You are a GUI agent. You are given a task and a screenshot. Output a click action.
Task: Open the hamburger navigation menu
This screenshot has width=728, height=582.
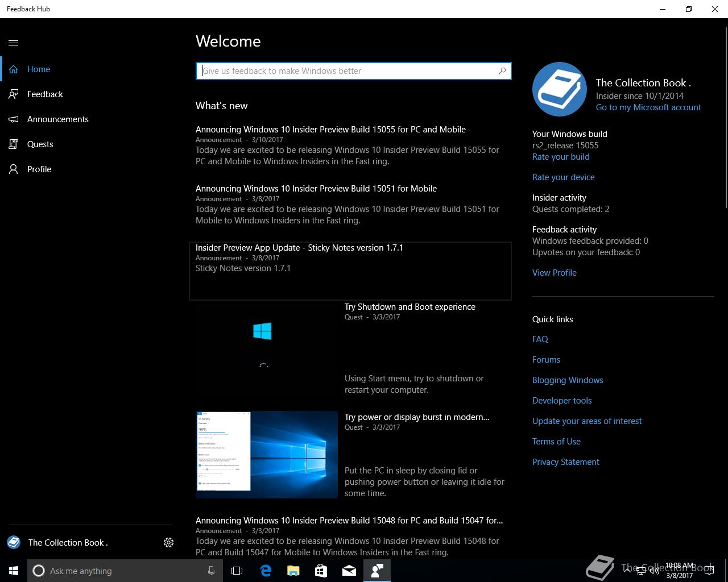coord(14,43)
